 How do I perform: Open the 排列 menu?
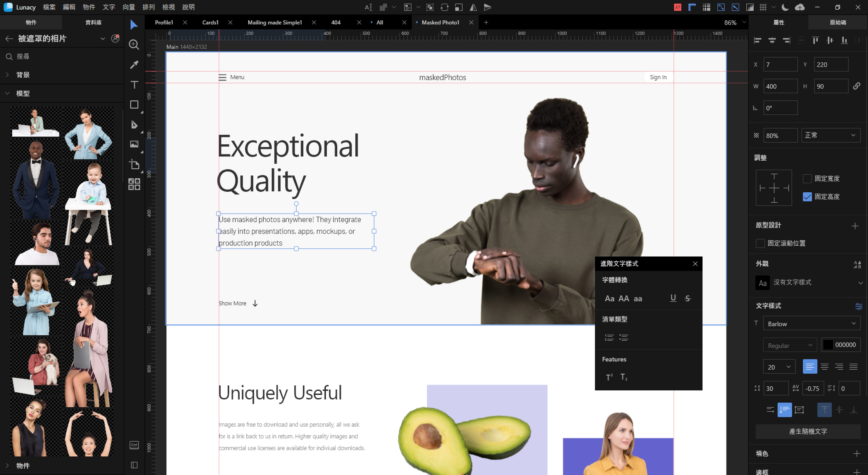(148, 7)
